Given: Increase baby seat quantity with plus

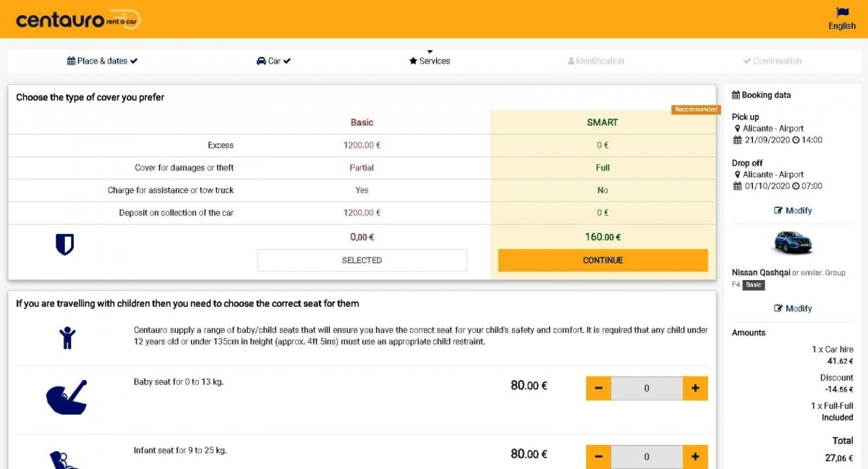Looking at the screenshot, I should coord(695,389).
